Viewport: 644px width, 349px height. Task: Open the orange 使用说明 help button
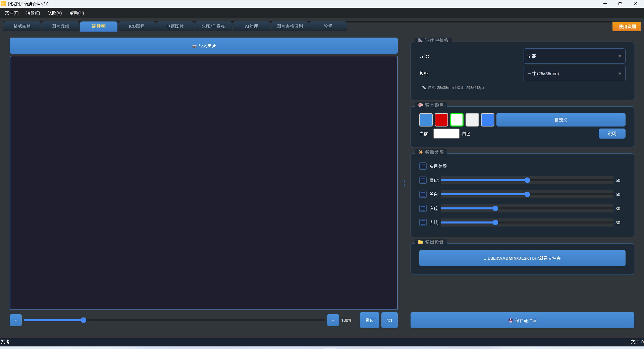(627, 27)
